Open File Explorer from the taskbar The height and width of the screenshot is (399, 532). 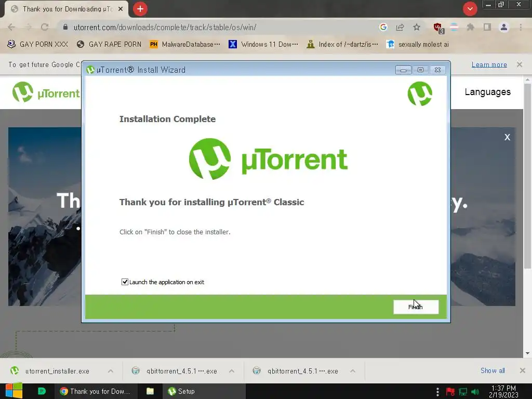(150, 391)
